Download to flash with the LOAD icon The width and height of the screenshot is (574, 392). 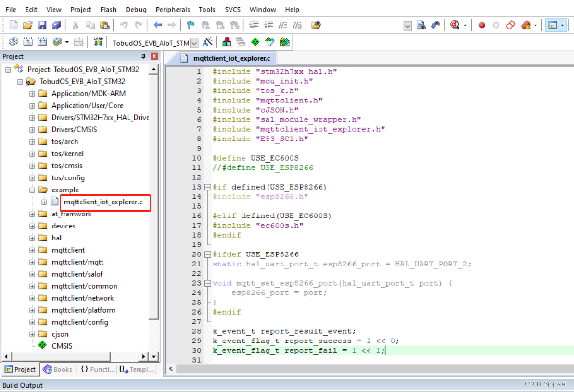pyautogui.click(x=98, y=42)
